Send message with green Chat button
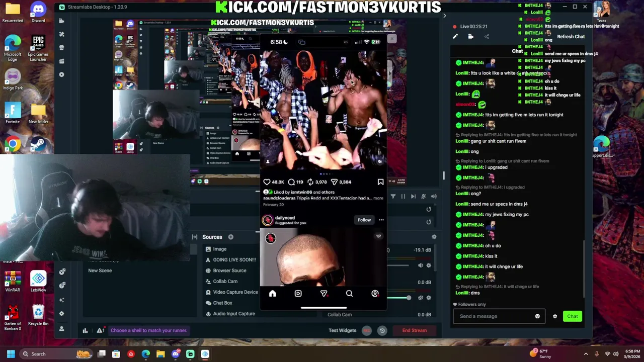644x362 pixels. click(x=573, y=316)
